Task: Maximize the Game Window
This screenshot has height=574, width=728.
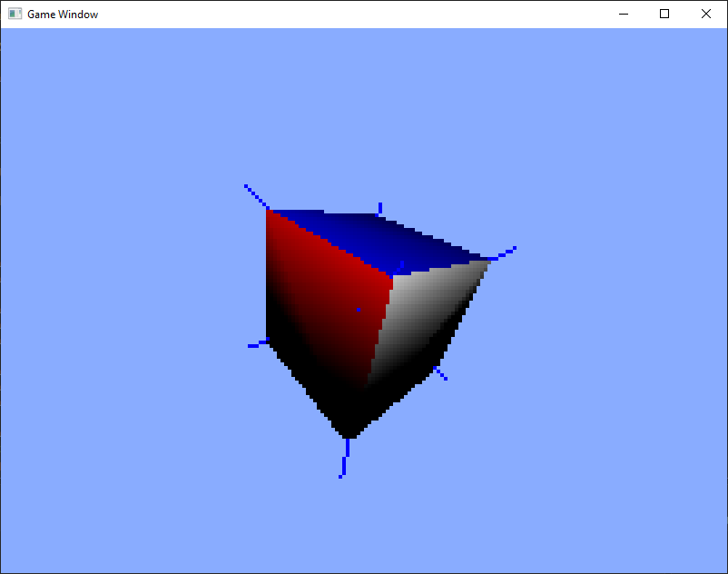Action: pyautogui.click(x=664, y=14)
